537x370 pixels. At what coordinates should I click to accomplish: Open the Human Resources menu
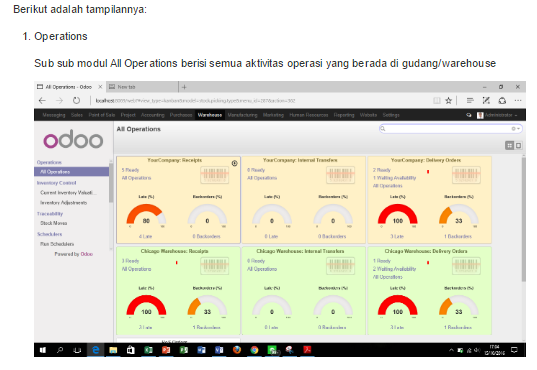tap(309, 115)
